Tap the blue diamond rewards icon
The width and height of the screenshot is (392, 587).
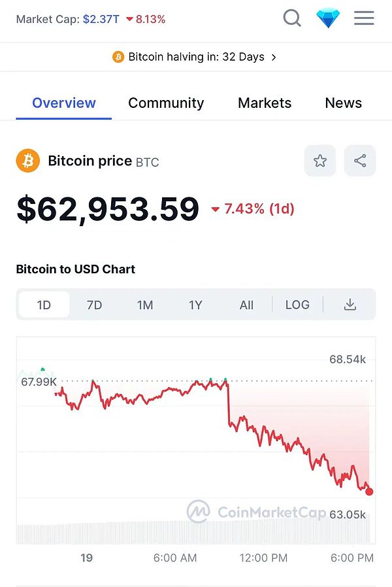coord(328,18)
